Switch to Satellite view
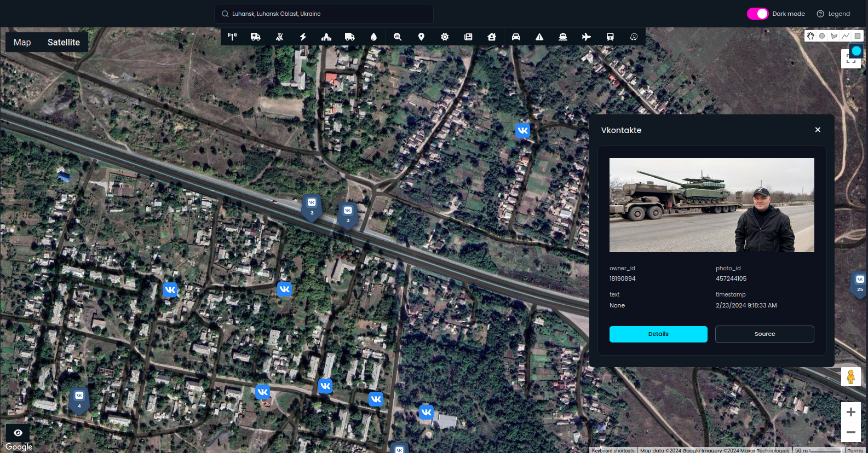 [64, 42]
